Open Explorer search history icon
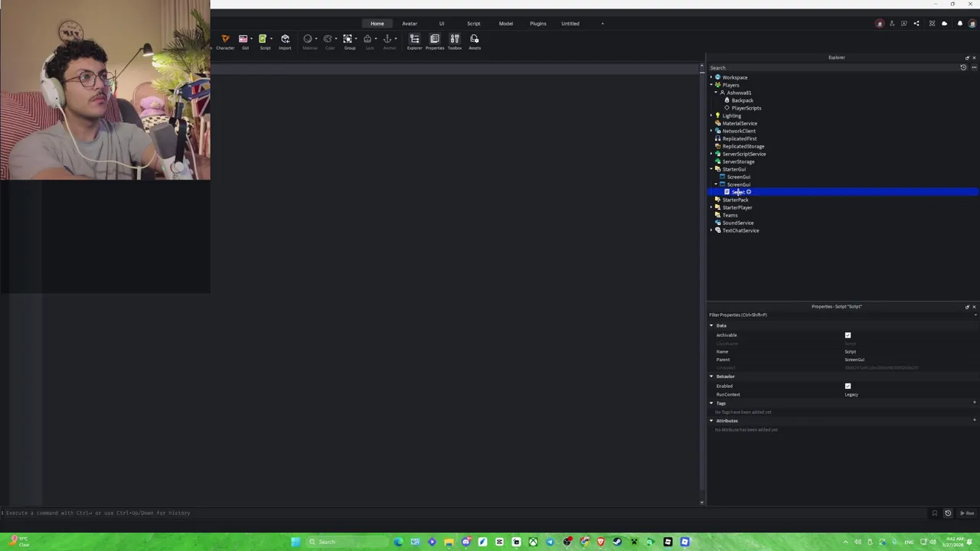The height and width of the screenshot is (551, 980). [x=963, y=67]
